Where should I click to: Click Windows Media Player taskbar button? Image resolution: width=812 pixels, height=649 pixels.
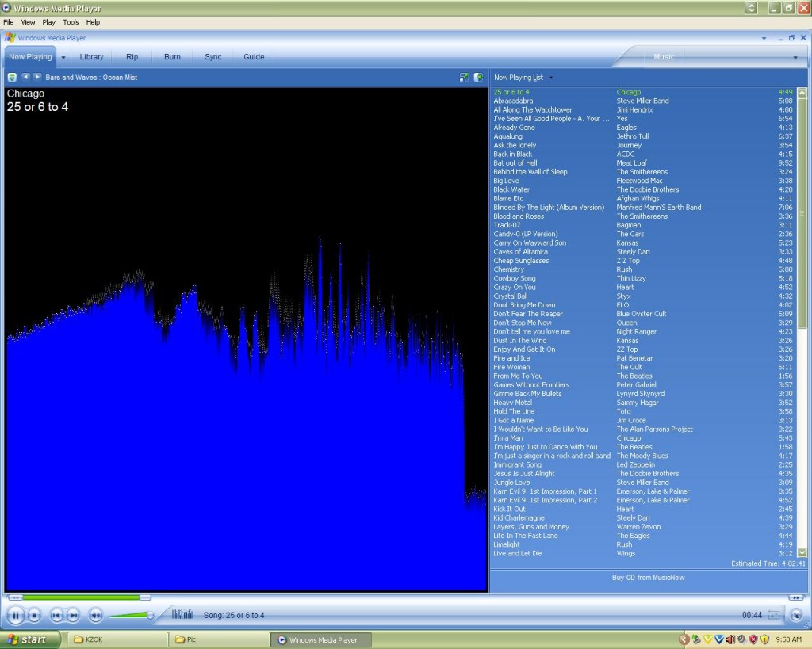point(322,639)
